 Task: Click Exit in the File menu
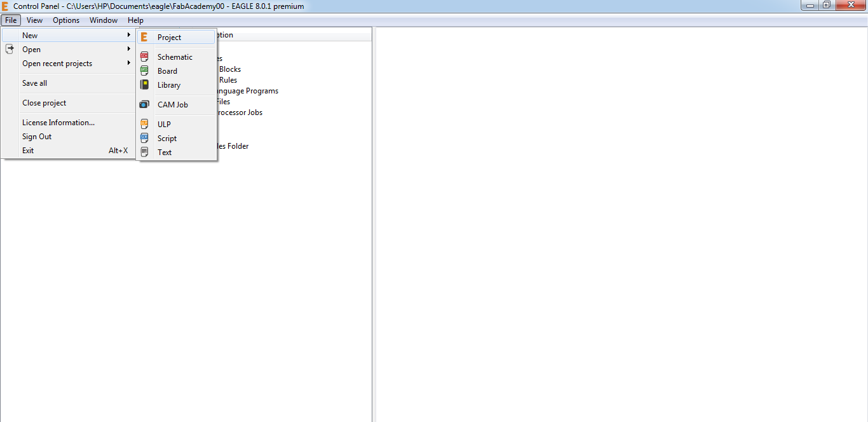(x=69, y=151)
